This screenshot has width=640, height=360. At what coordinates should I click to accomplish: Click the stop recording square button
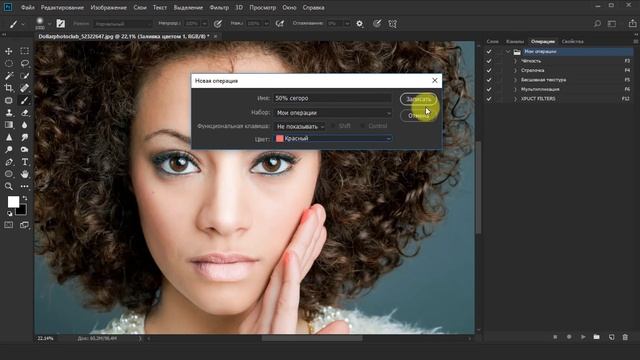[x=555, y=337]
